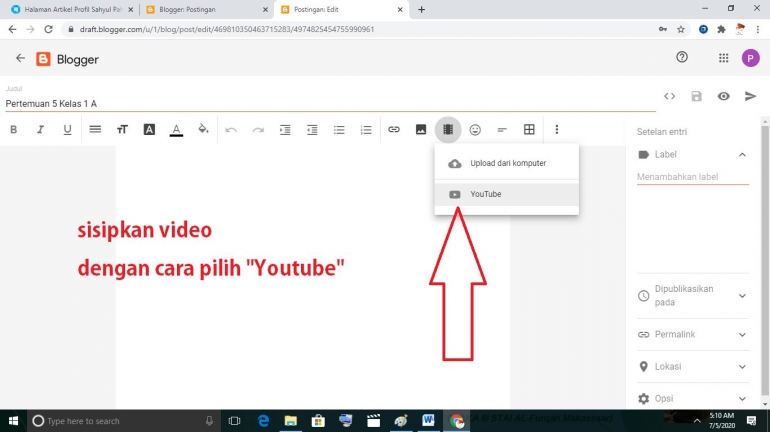The height and width of the screenshot is (432, 770).
Task: Redo the last edit
Action: pyautogui.click(x=258, y=130)
